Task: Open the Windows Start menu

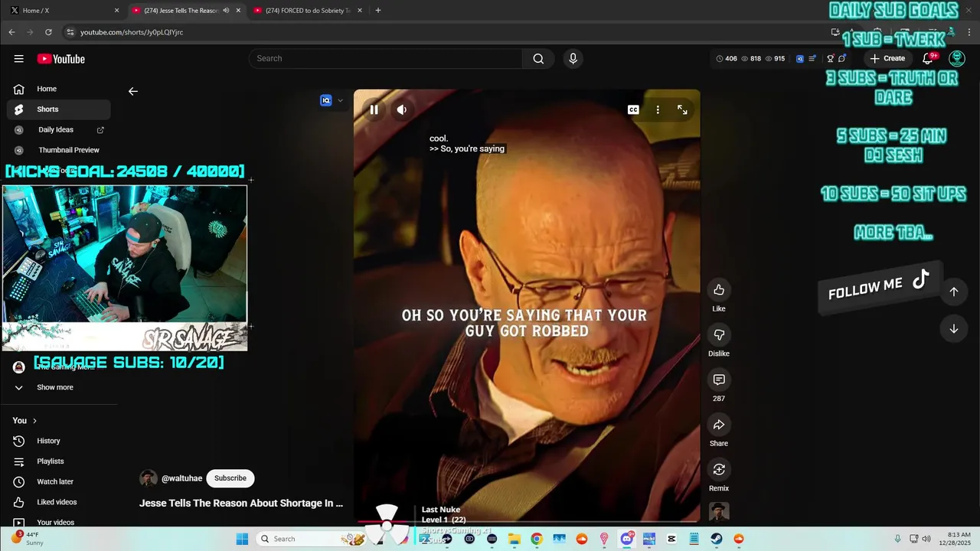Action: (242, 539)
